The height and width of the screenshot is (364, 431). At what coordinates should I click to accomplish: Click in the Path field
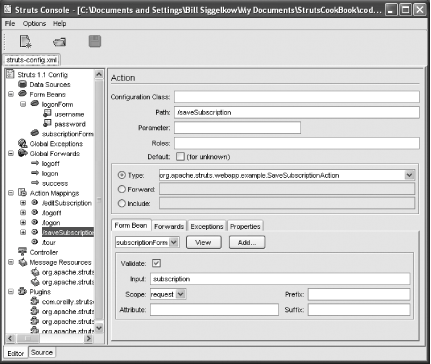tap(297, 112)
